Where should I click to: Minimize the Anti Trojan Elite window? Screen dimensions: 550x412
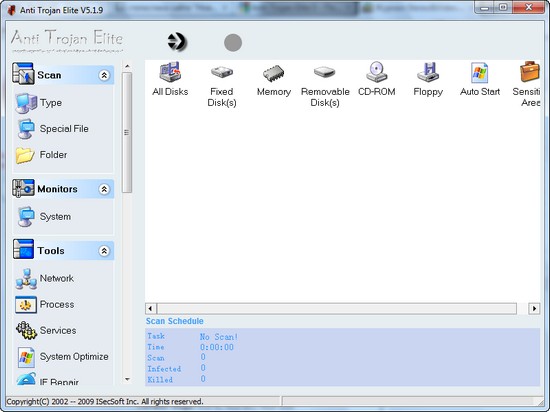[485, 8]
